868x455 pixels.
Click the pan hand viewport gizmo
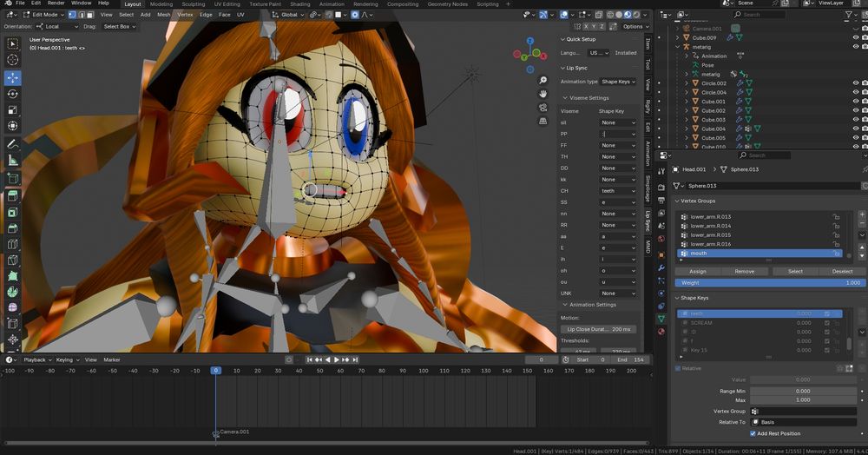pyautogui.click(x=542, y=93)
